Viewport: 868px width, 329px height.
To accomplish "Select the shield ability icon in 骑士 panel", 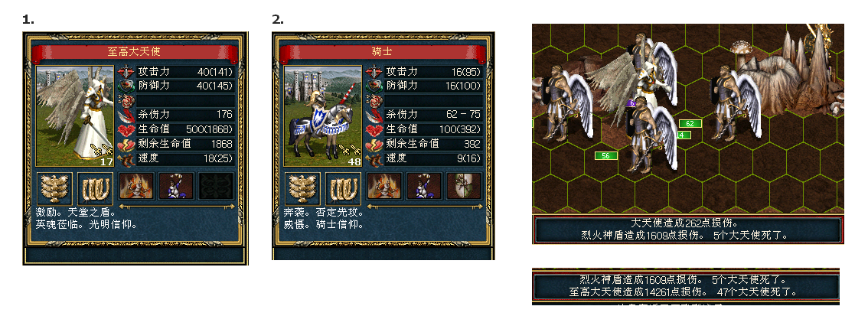I will 465,186.
